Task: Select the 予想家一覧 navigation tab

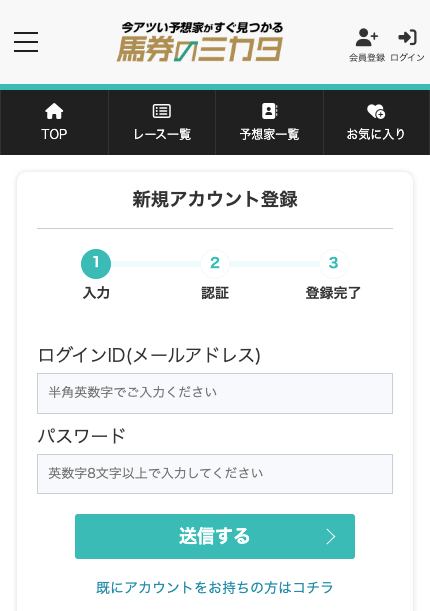Action: coord(270,123)
